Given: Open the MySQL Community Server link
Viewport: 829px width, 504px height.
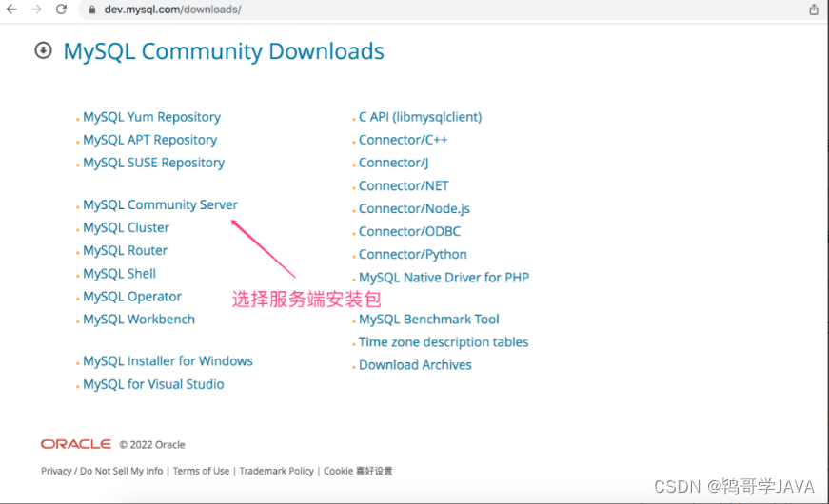Looking at the screenshot, I should tap(160, 205).
